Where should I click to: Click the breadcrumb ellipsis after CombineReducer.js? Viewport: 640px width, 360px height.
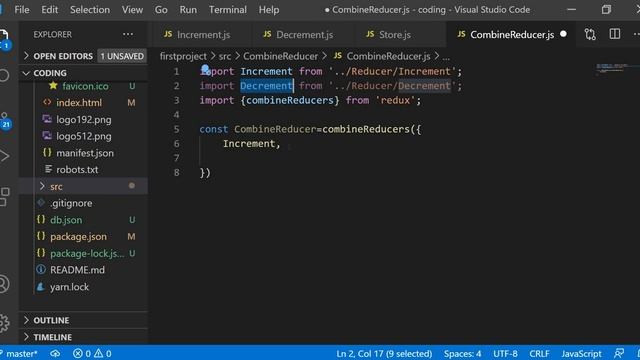(446, 56)
